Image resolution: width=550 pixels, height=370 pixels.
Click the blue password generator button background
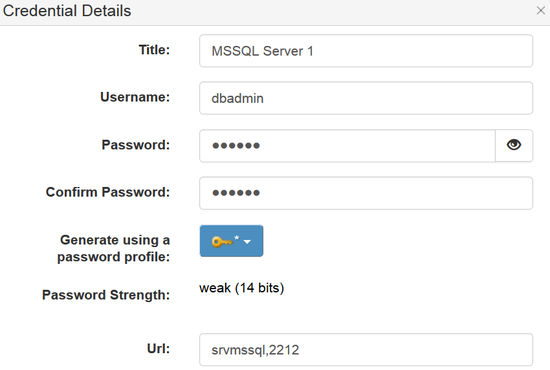tap(232, 241)
